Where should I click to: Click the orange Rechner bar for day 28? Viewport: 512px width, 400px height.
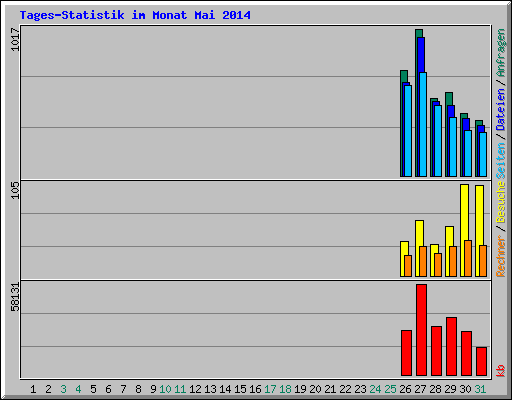tap(438, 265)
